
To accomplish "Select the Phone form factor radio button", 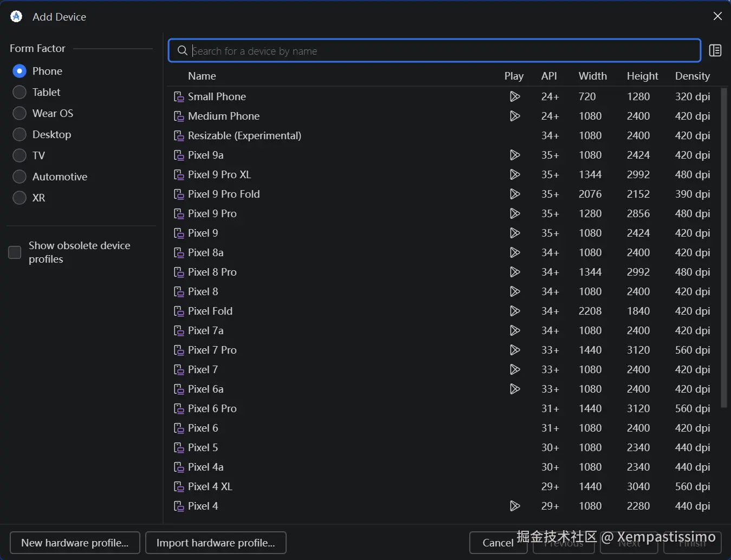I will click(x=20, y=71).
